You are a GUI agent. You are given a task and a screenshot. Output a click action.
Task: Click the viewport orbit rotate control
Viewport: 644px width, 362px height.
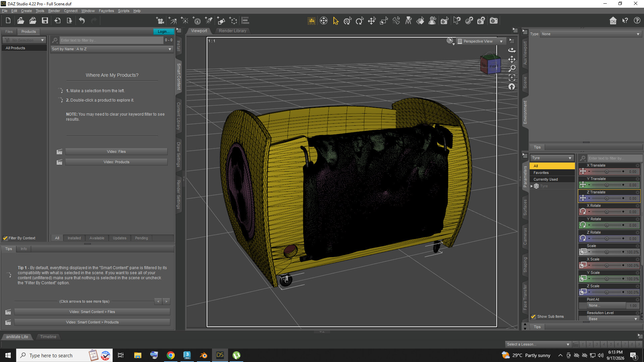[512, 50]
